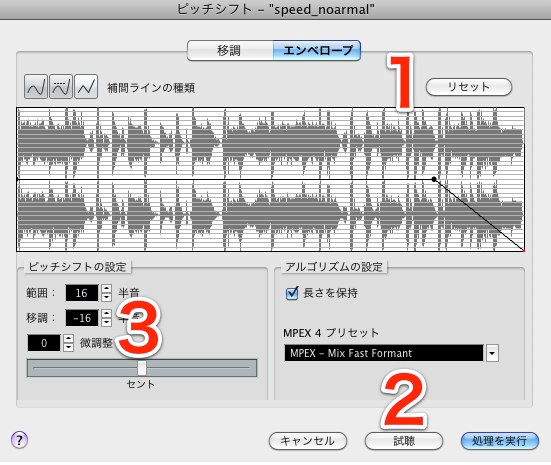Click the envelope breakpoint dot on the waveform
Viewport: 551px width, 465px height.
click(x=434, y=179)
